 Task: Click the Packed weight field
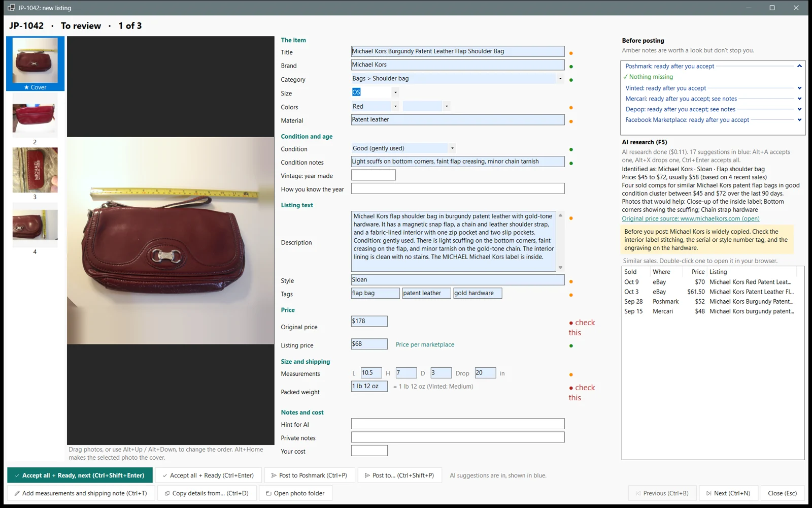point(369,386)
